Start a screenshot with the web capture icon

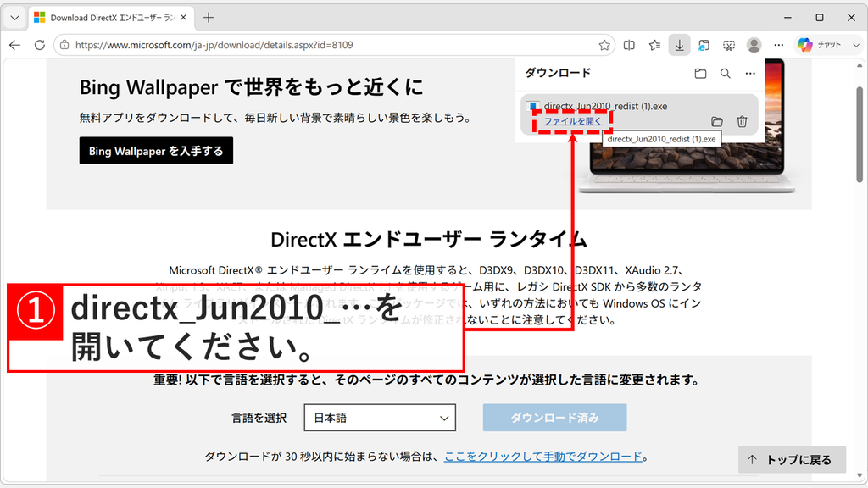(x=729, y=45)
